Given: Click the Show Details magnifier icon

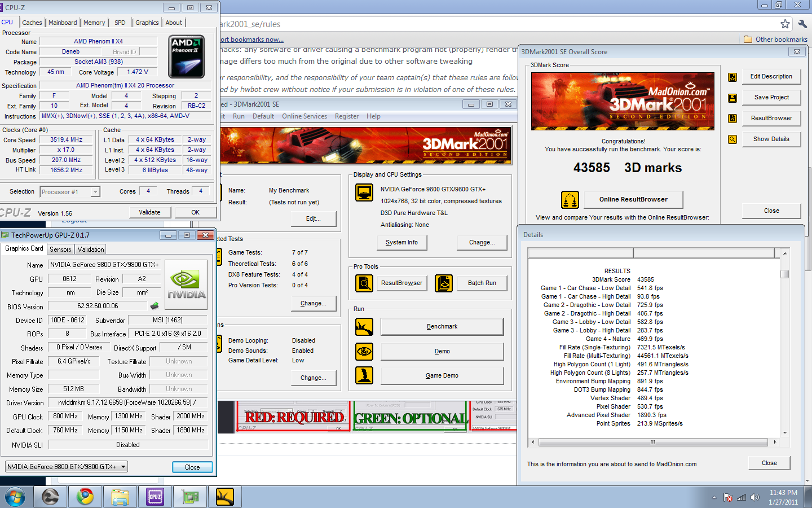Looking at the screenshot, I should click(732, 139).
